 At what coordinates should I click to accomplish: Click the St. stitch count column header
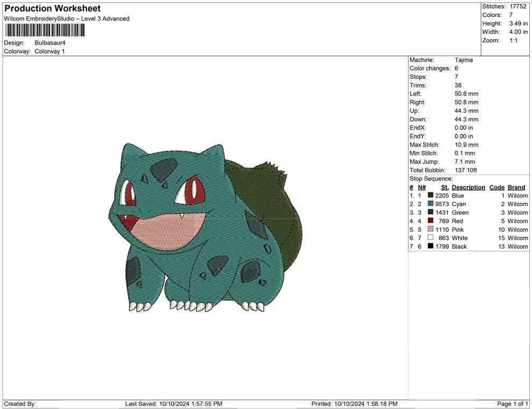coord(444,187)
